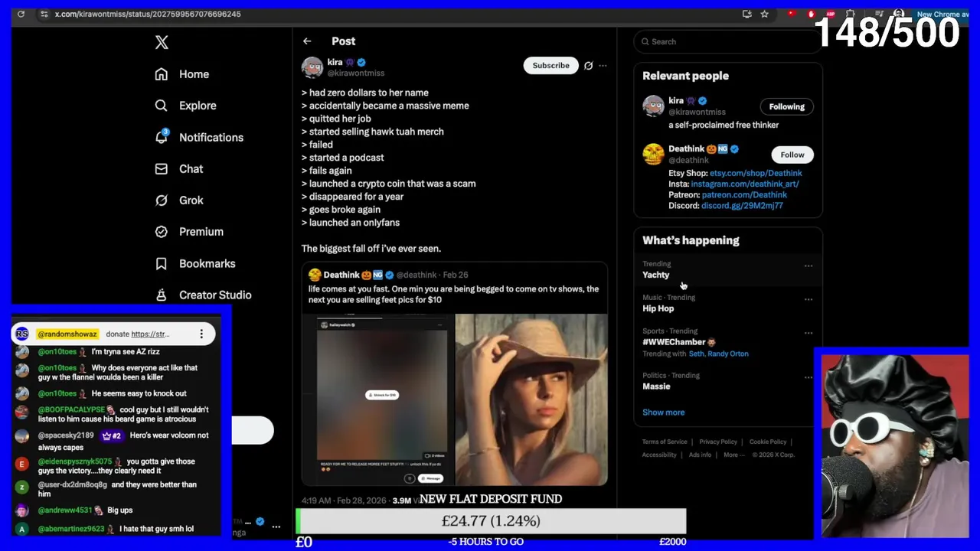This screenshot has width=980, height=551.
Task: Open the cowboy hat woman image
Action: coord(531,399)
